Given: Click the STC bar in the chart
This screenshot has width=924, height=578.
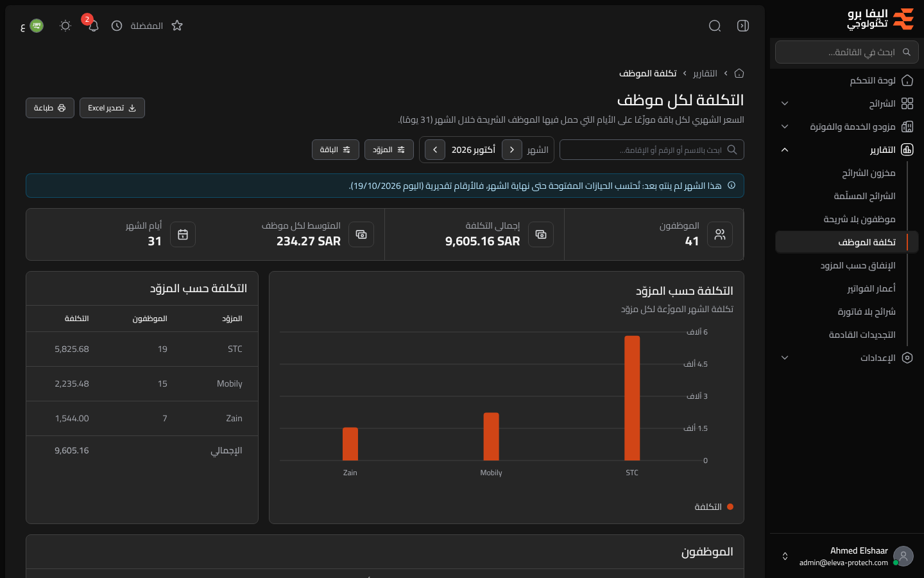Looking at the screenshot, I should pos(632,398).
